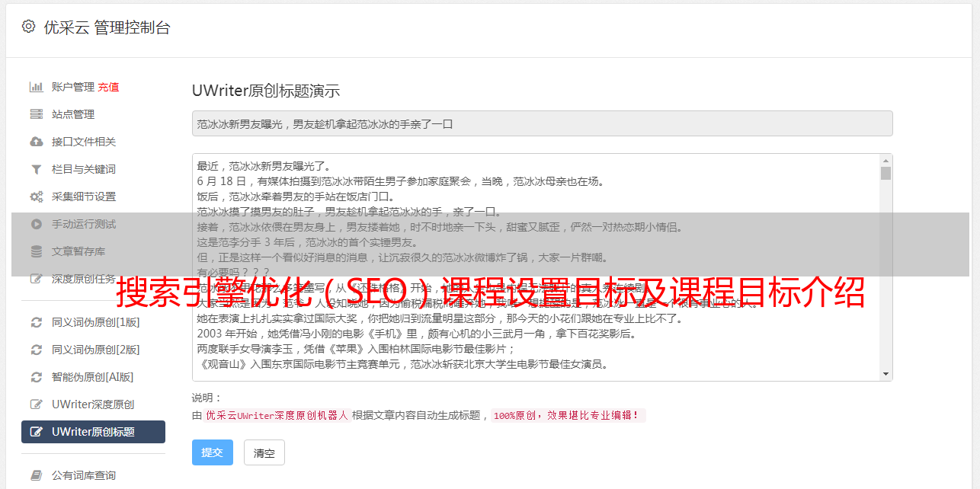
Task: Click the refresh icon for 同义词伪原创[1版]
Action: (36, 322)
